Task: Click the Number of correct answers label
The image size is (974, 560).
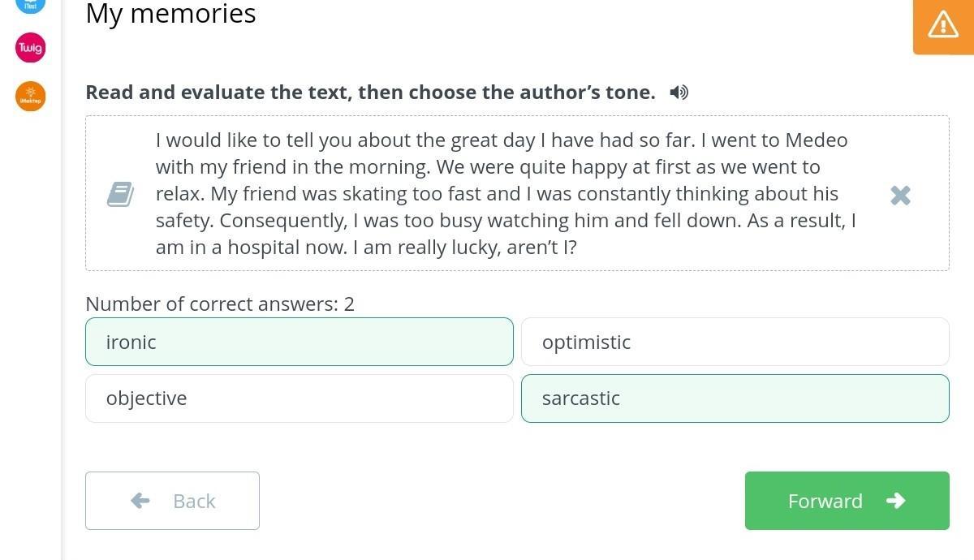Action: (220, 304)
